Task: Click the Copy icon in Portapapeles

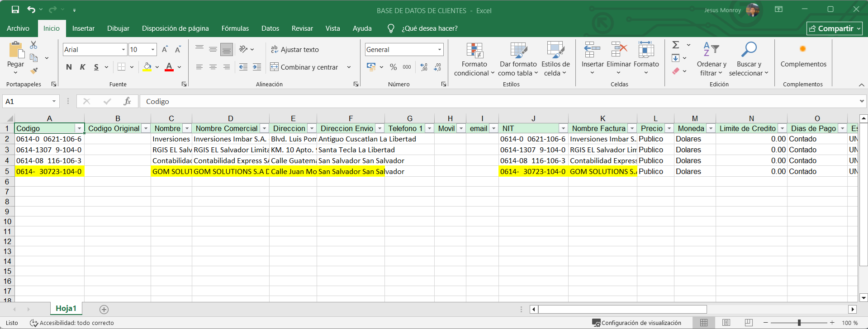Action: click(x=33, y=58)
